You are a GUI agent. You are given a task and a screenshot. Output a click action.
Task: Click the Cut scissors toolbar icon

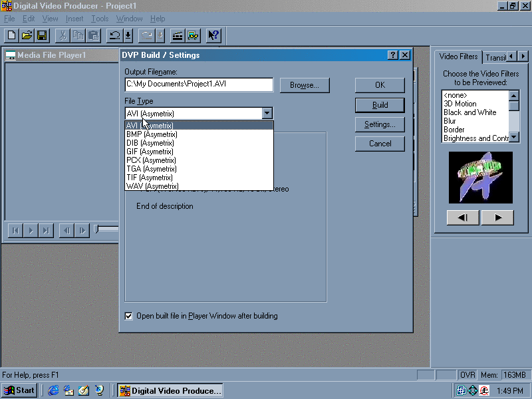tap(63, 35)
